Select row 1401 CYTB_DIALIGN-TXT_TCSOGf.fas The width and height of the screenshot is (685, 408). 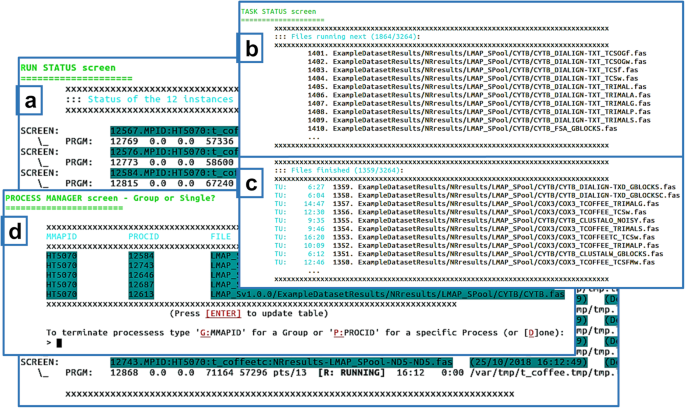click(x=477, y=53)
